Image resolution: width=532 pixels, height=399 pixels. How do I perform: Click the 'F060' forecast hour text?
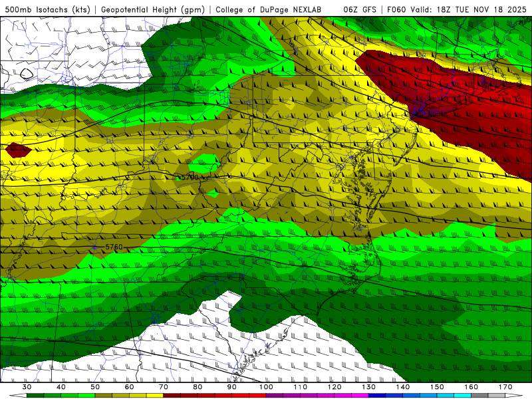coord(397,9)
